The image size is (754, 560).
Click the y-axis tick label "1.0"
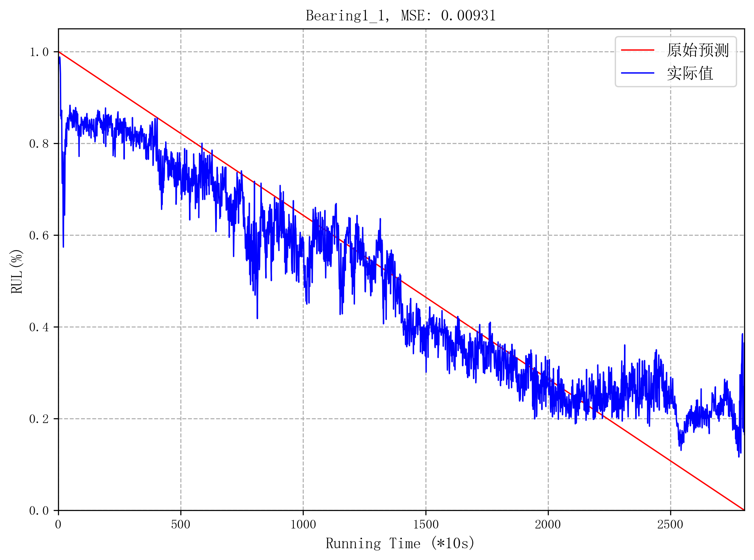pyautogui.click(x=39, y=52)
